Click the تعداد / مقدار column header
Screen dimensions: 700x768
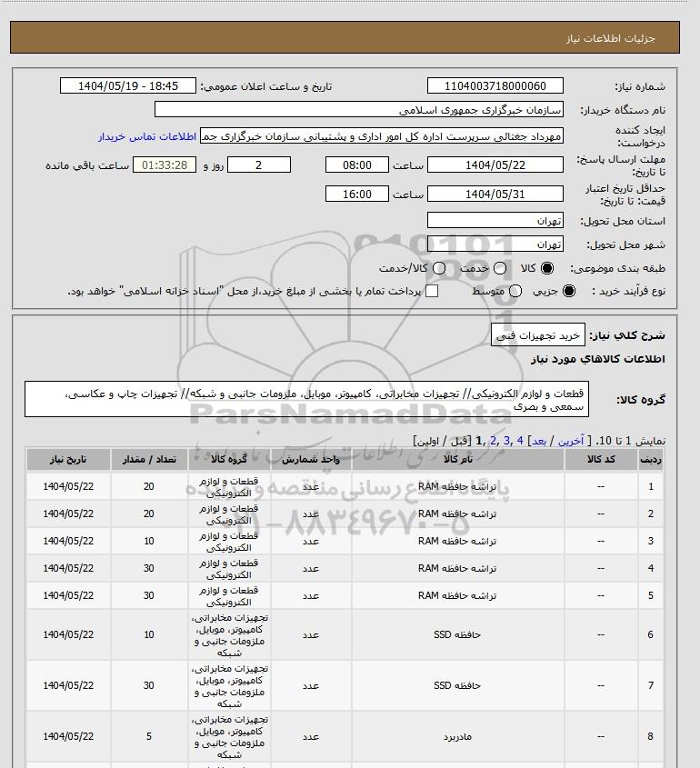coord(149,459)
